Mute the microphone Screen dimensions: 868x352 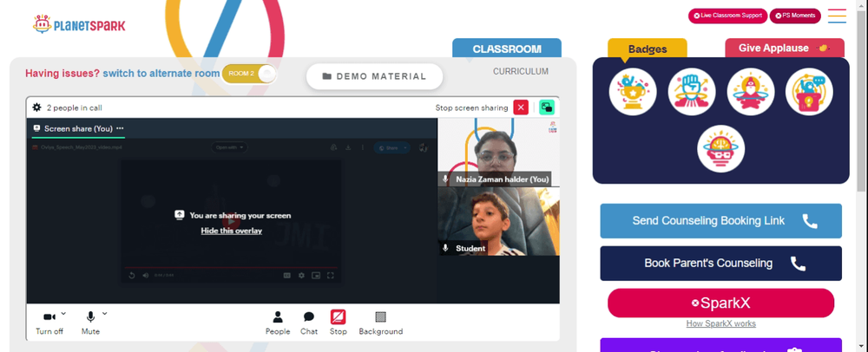90,323
